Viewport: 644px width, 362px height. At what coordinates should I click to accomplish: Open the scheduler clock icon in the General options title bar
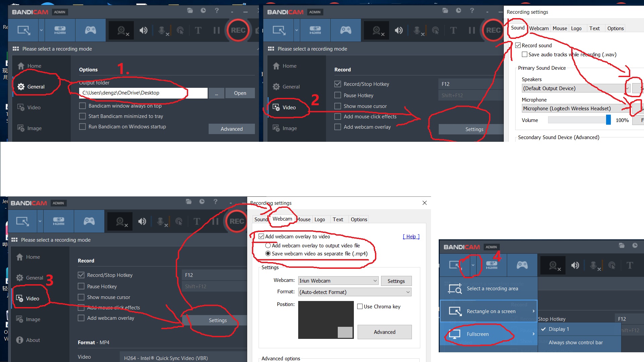[203, 11]
